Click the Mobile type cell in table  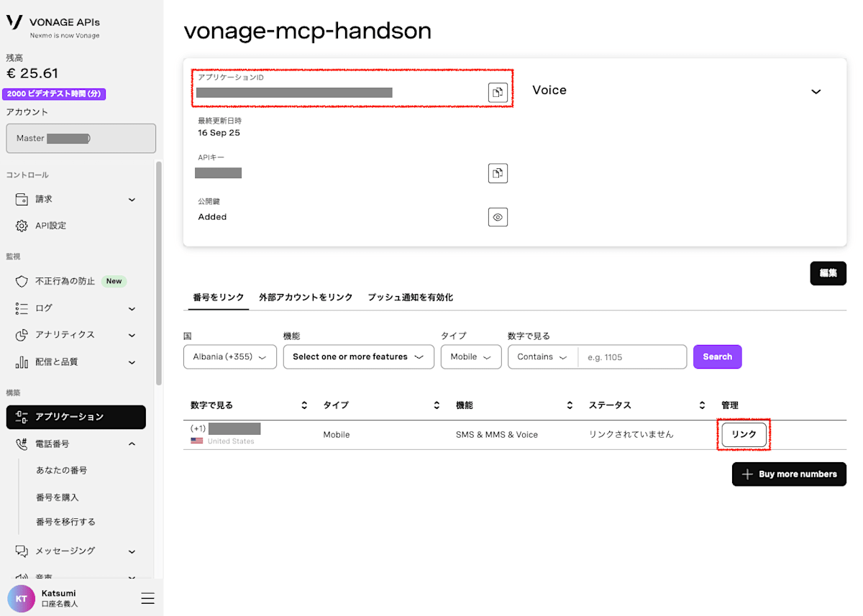point(337,435)
